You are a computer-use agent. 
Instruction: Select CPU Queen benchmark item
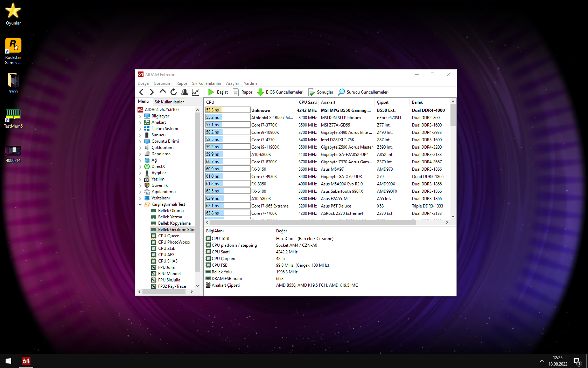click(169, 236)
